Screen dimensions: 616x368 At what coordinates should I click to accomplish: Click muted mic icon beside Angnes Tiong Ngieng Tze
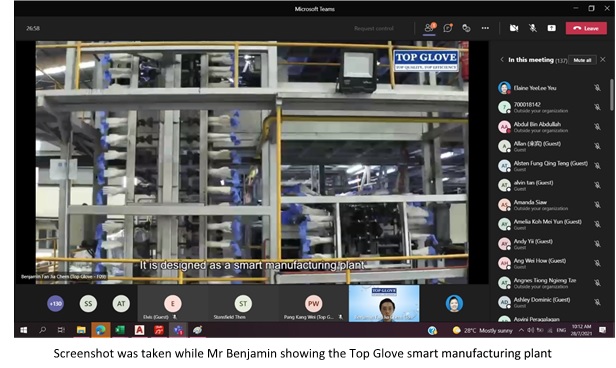tap(597, 283)
